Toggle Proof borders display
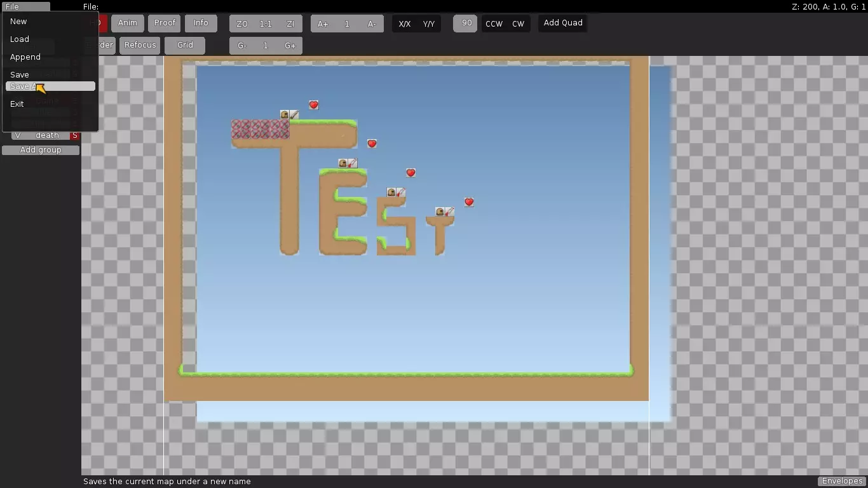 click(x=165, y=23)
